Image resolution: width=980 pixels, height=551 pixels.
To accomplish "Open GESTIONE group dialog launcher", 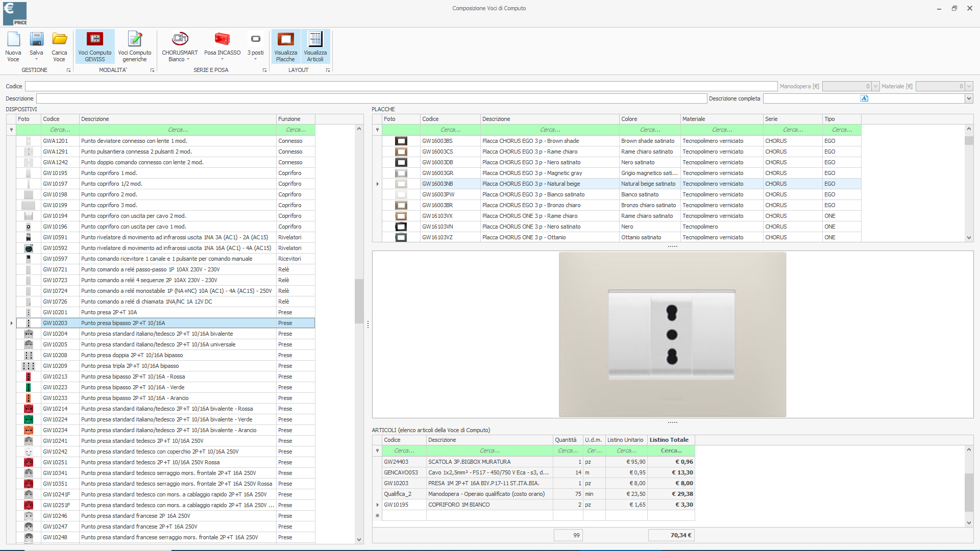I will [68, 70].
